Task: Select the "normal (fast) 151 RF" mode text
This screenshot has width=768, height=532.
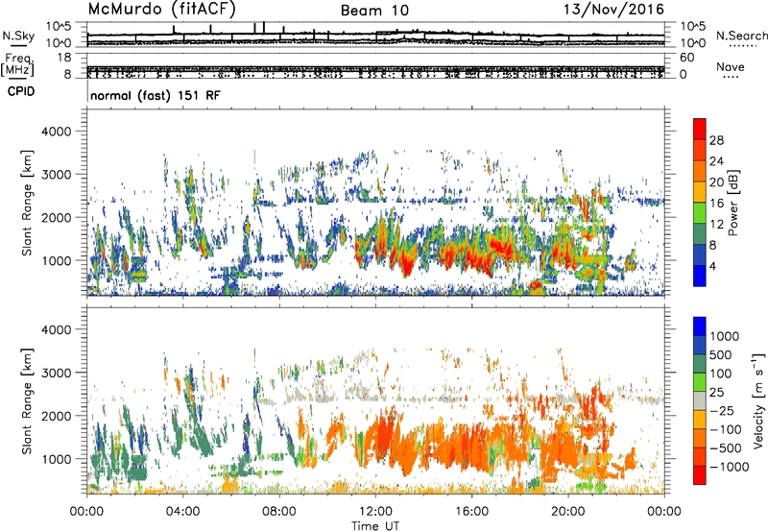Action: tap(156, 95)
